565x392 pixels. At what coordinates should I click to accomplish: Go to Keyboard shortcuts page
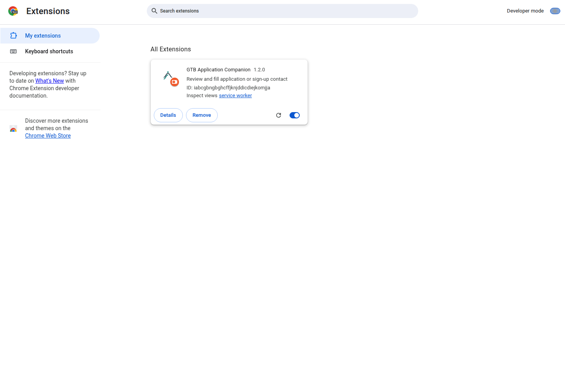coord(50,51)
